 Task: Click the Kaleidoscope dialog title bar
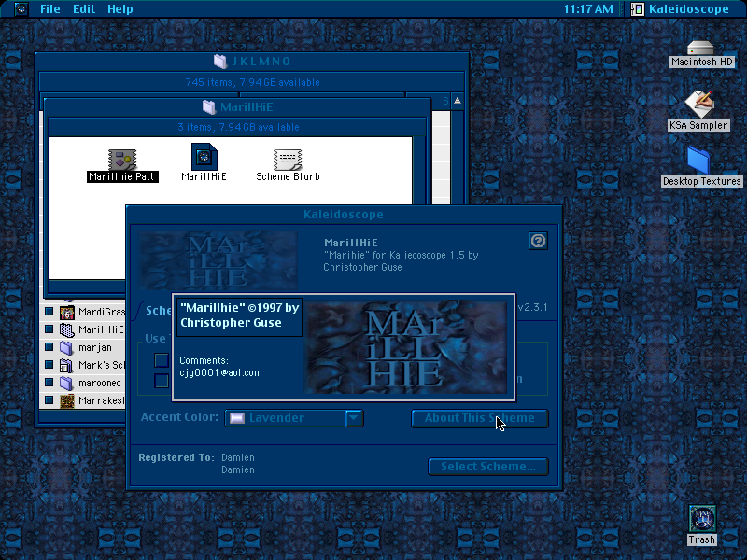[x=344, y=215]
